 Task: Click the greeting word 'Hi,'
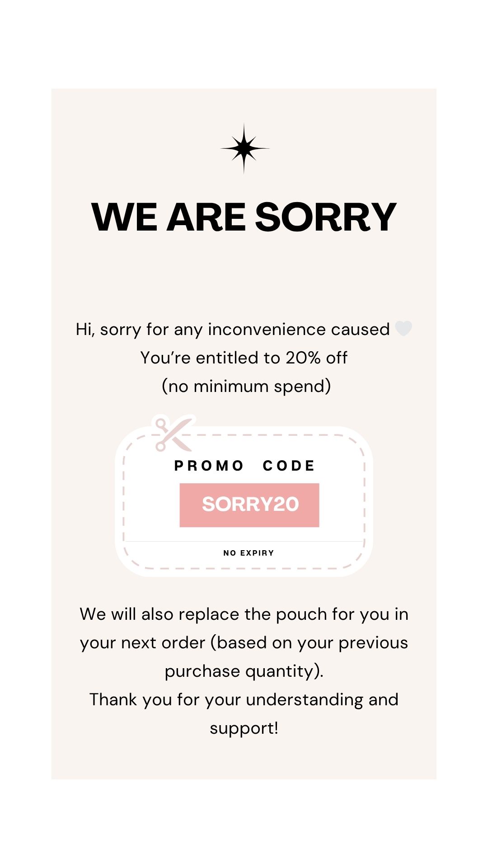pos(85,330)
